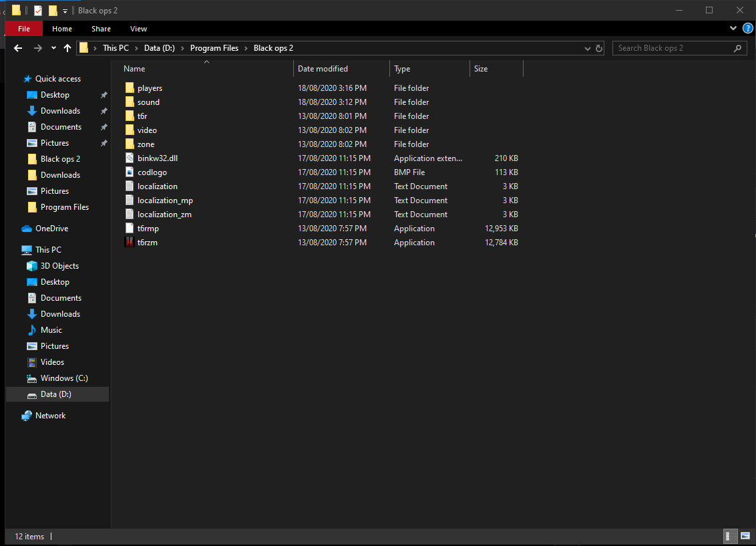
Task: Open pinned Downloads under Quick access
Action: tap(60, 111)
